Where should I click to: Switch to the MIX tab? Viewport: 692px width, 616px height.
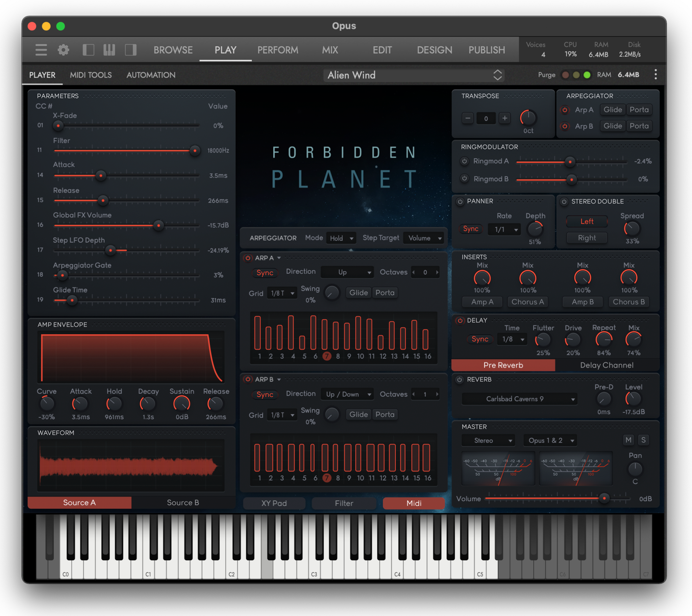point(330,50)
